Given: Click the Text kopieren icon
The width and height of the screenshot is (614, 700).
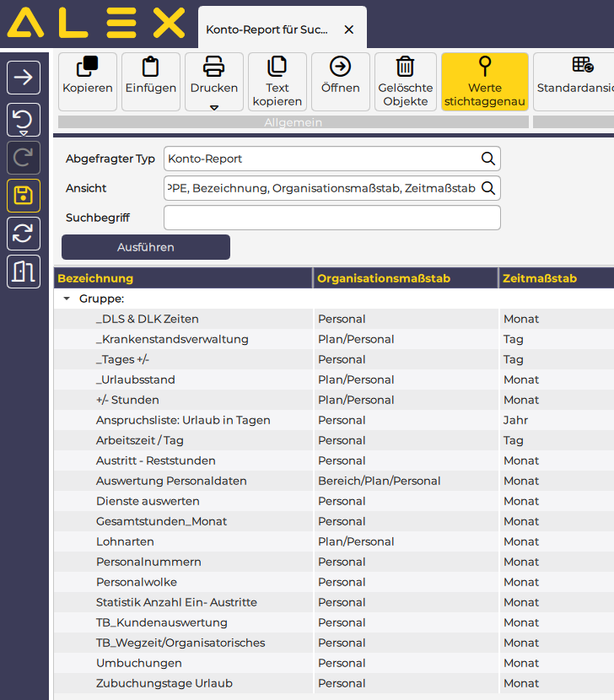Looking at the screenshot, I should tap(277, 67).
